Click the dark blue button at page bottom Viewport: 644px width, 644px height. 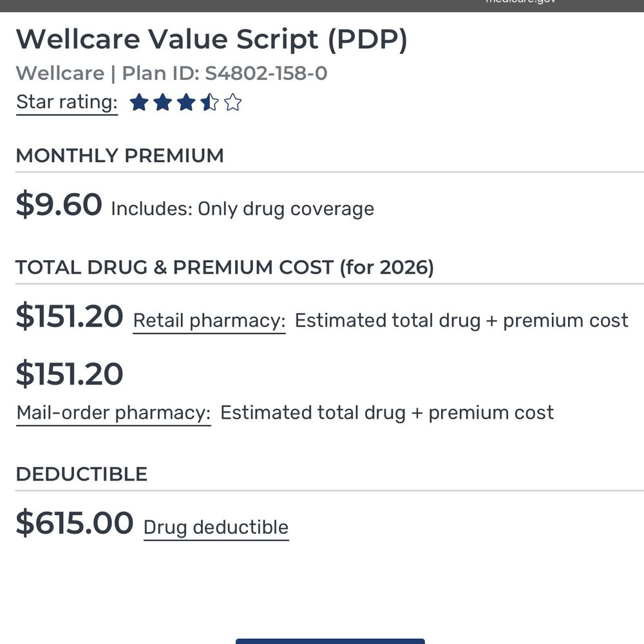(x=330, y=641)
